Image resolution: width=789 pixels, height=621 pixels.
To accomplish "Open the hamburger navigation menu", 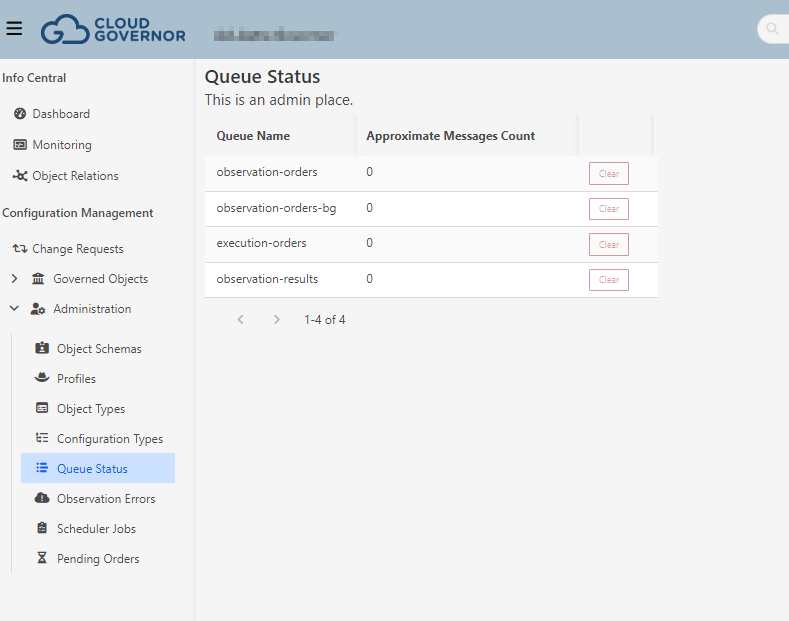I will point(14,28).
